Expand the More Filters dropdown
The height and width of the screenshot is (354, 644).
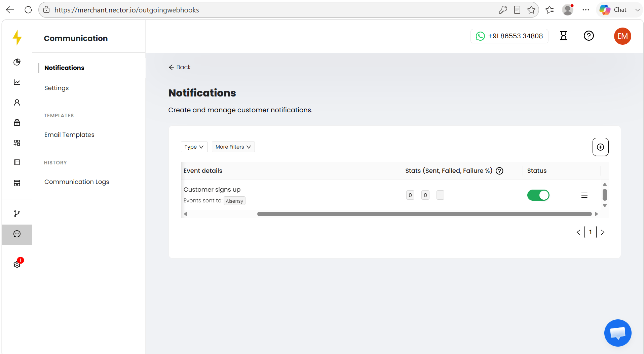click(233, 147)
